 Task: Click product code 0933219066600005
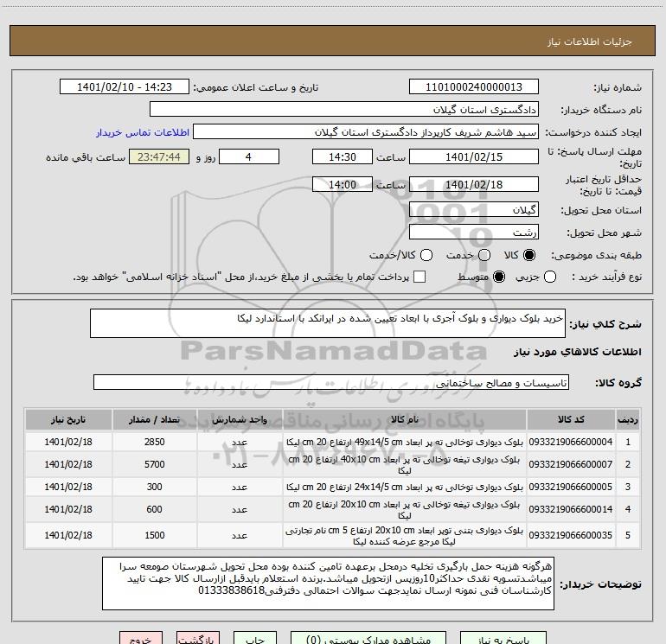[x=571, y=487]
